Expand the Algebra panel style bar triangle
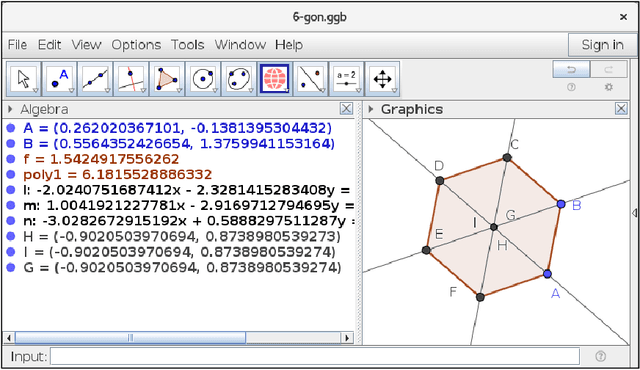 (10, 109)
